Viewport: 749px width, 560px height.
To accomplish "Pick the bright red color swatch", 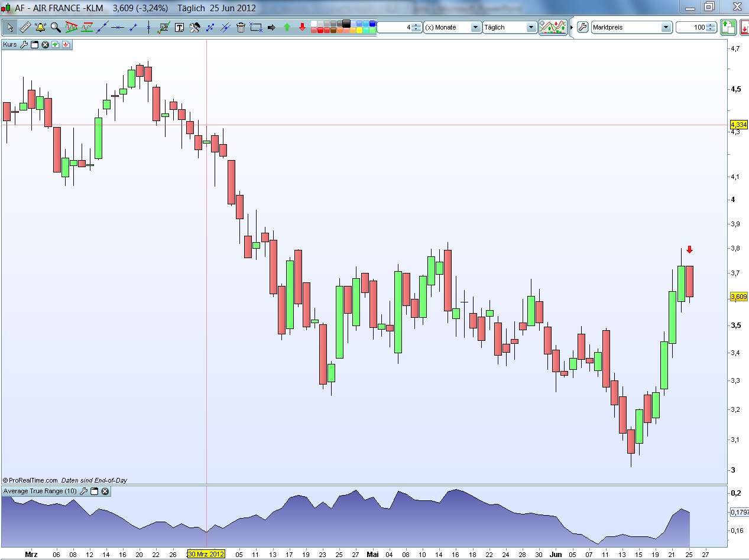I will pyautogui.click(x=320, y=30).
